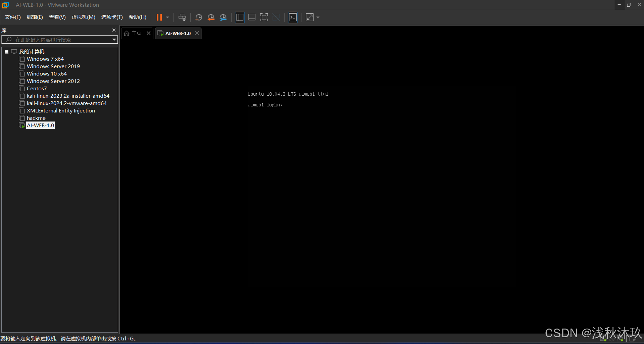
Task: Close the library panel
Action: click(x=114, y=30)
